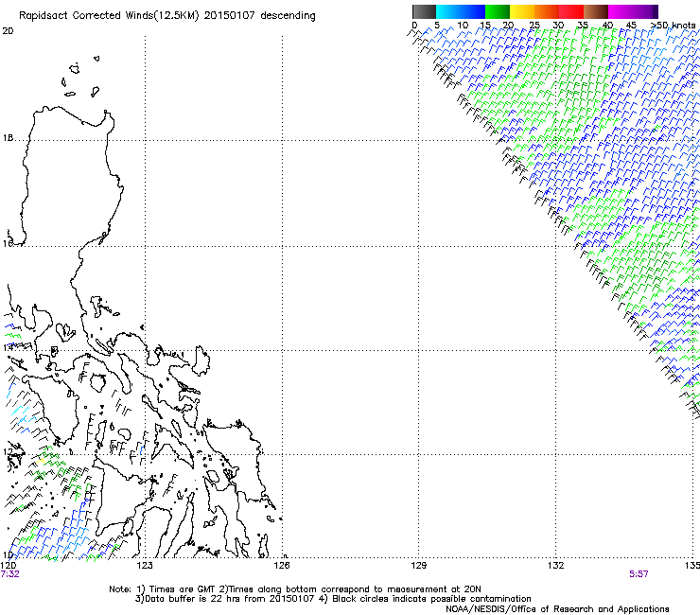Click the '>50 knots' legend label
This screenshot has width=700, height=615.
[x=673, y=25]
